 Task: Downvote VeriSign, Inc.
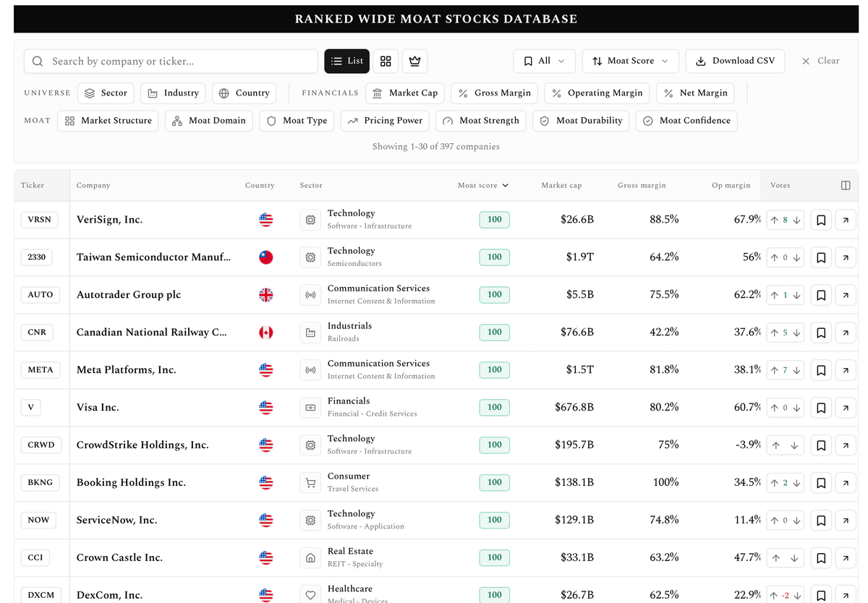[796, 220]
